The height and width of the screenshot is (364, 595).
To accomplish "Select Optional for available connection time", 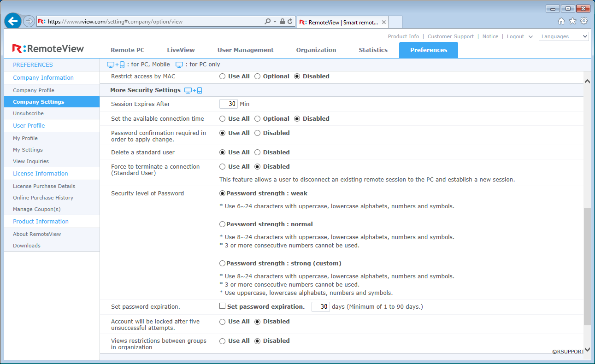I will (x=258, y=119).
